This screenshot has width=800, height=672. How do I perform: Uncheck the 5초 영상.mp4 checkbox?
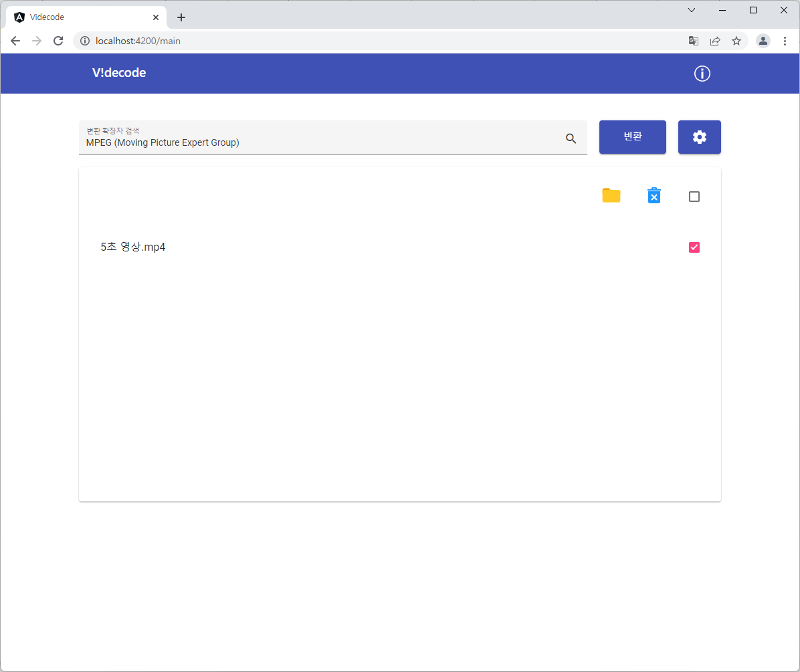tap(694, 247)
